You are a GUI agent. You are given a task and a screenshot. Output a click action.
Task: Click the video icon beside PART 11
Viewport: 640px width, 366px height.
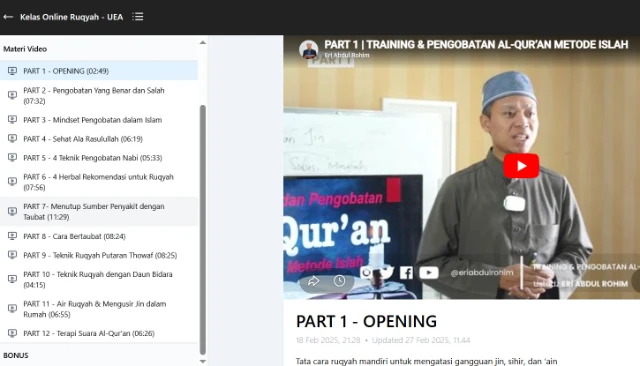[x=13, y=309]
